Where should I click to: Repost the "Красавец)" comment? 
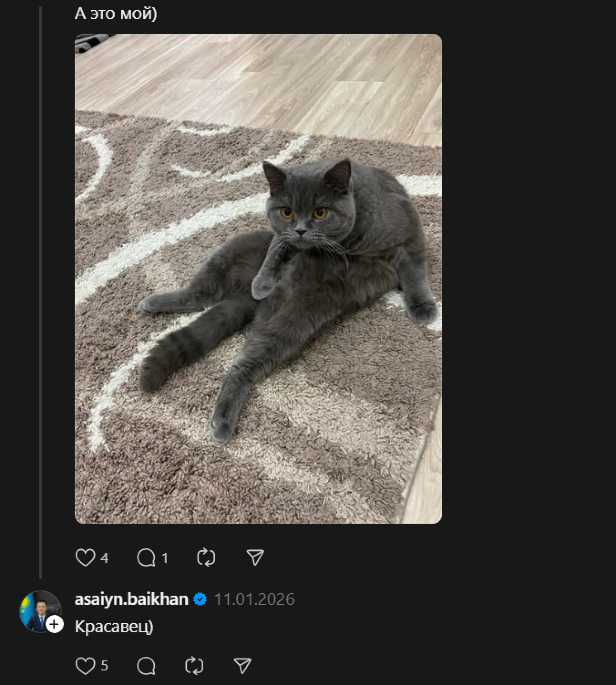coord(194,666)
